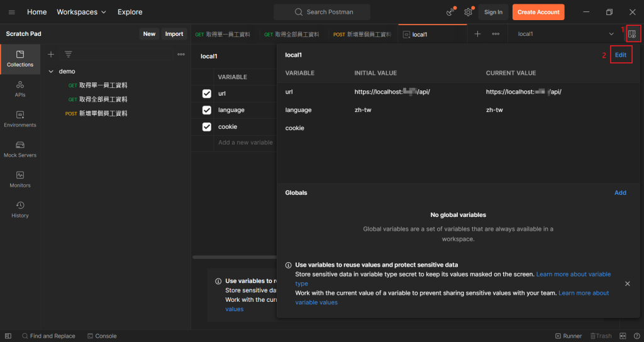Click the Add a new variable field
Image resolution: width=644 pixels, height=342 pixels.
click(245, 143)
